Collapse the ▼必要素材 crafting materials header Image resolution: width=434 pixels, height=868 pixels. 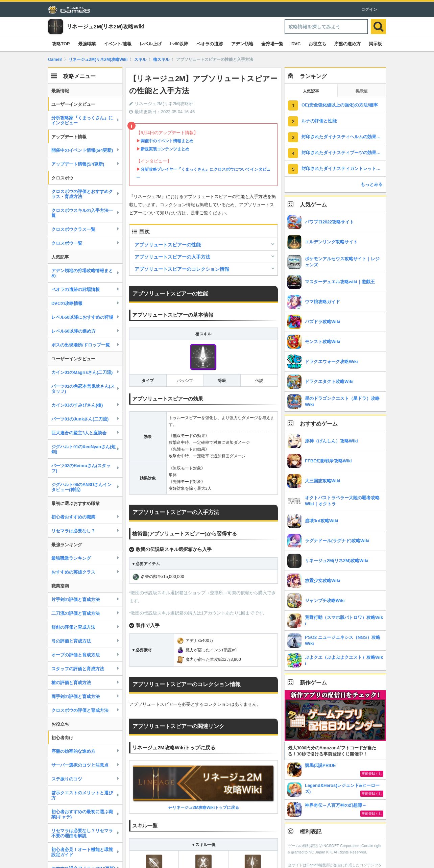(x=151, y=650)
